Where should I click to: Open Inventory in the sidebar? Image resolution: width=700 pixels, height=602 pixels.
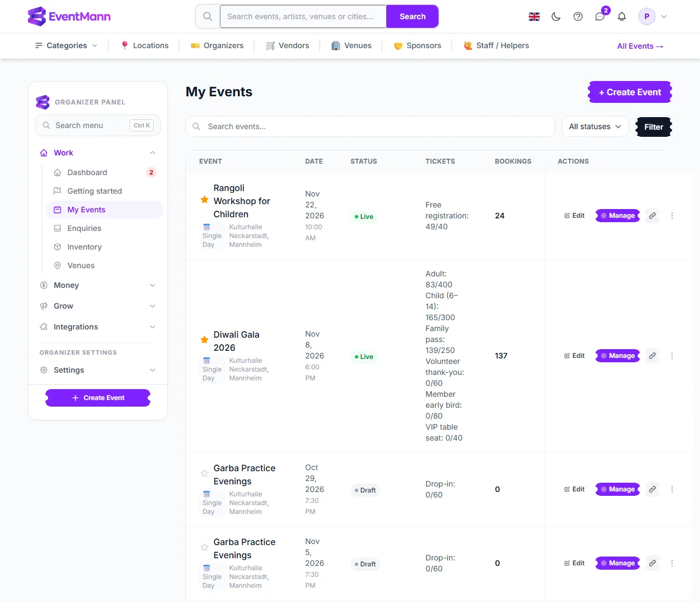pos(105,247)
